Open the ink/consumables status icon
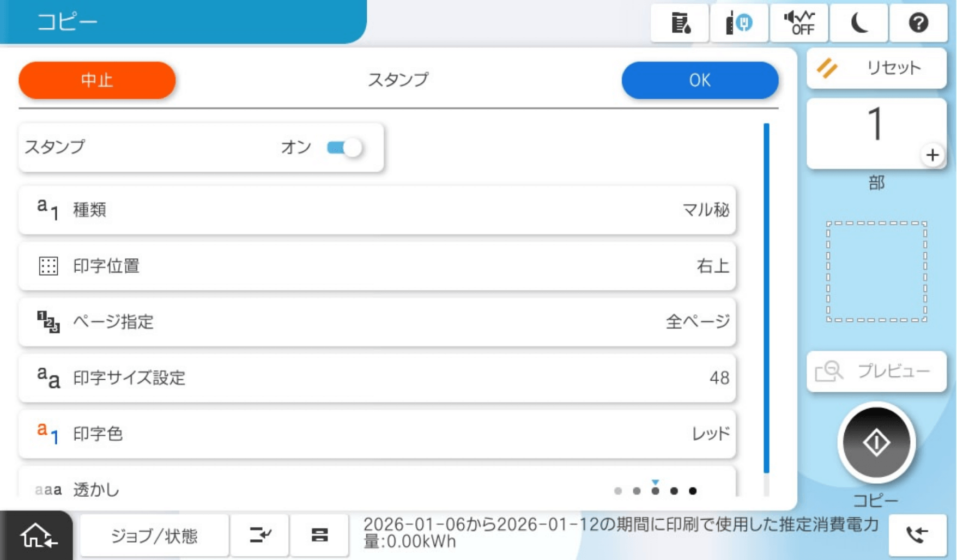This screenshot has height=560, width=957. (680, 23)
